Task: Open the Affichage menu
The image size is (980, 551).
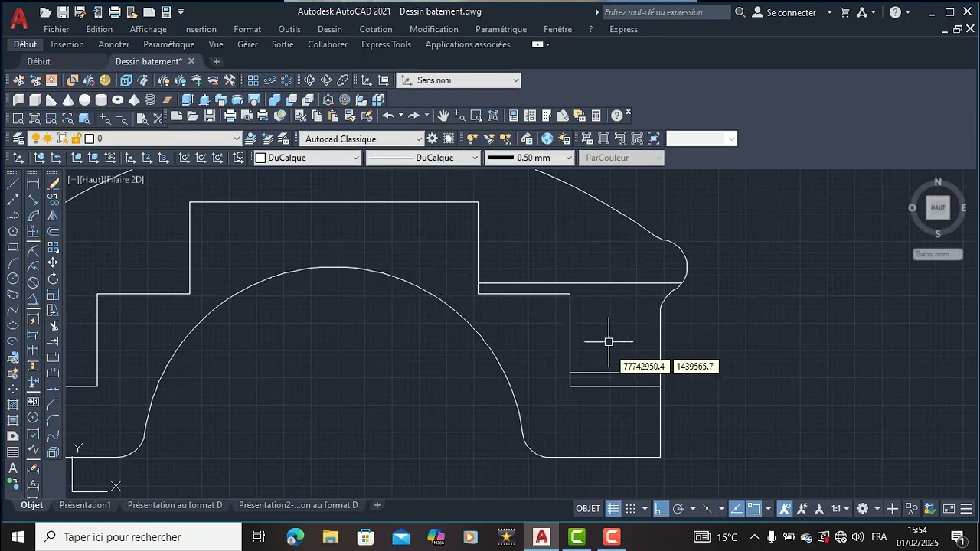Action: tap(149, 29)
